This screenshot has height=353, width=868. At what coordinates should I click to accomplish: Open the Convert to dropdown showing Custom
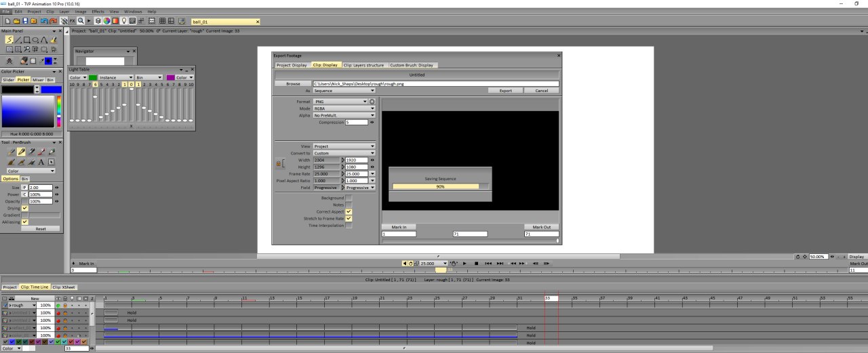(x=344, y=153)
